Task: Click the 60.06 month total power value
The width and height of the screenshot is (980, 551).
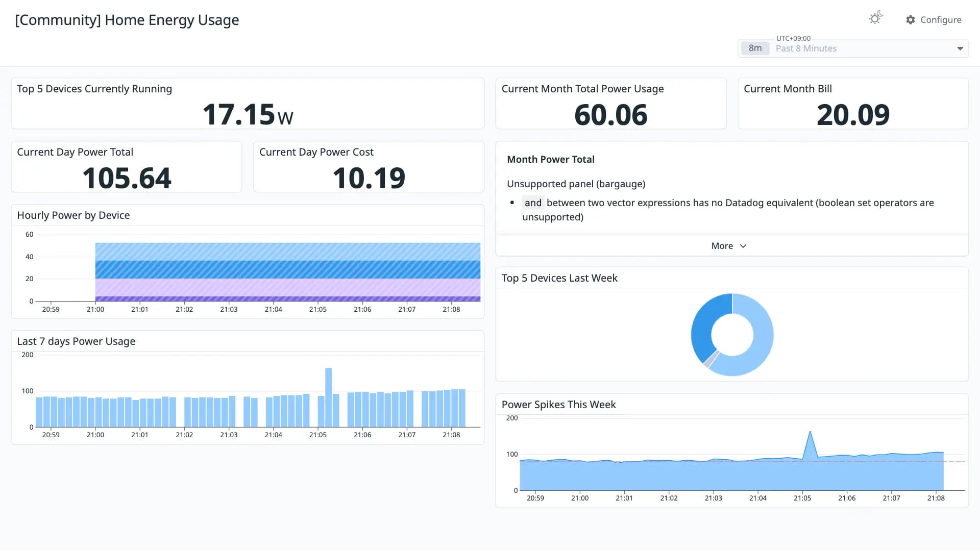Action: coord(610,114)
